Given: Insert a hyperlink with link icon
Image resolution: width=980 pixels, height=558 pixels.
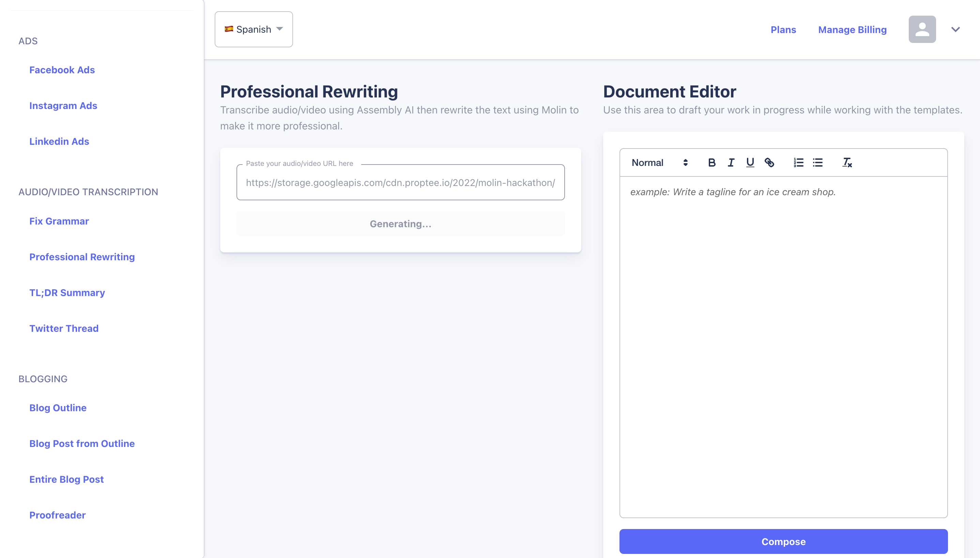Looking at the screenshot, I should (769, 162).
